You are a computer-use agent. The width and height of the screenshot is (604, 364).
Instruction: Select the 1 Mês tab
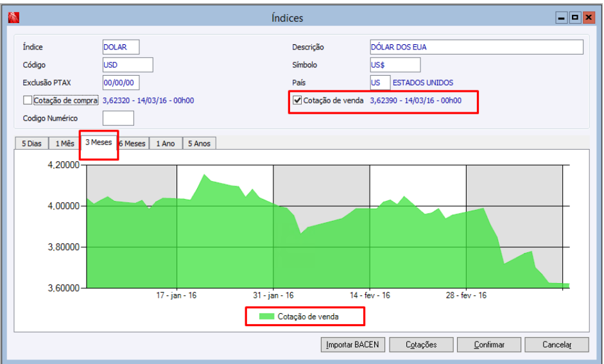(65, 143)
